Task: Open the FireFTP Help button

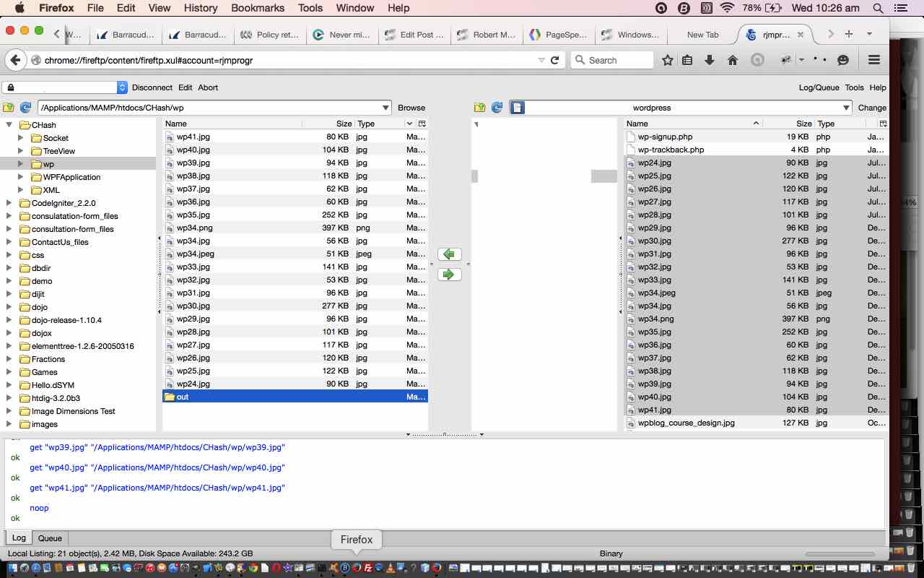Action: [x=878, y=87]
